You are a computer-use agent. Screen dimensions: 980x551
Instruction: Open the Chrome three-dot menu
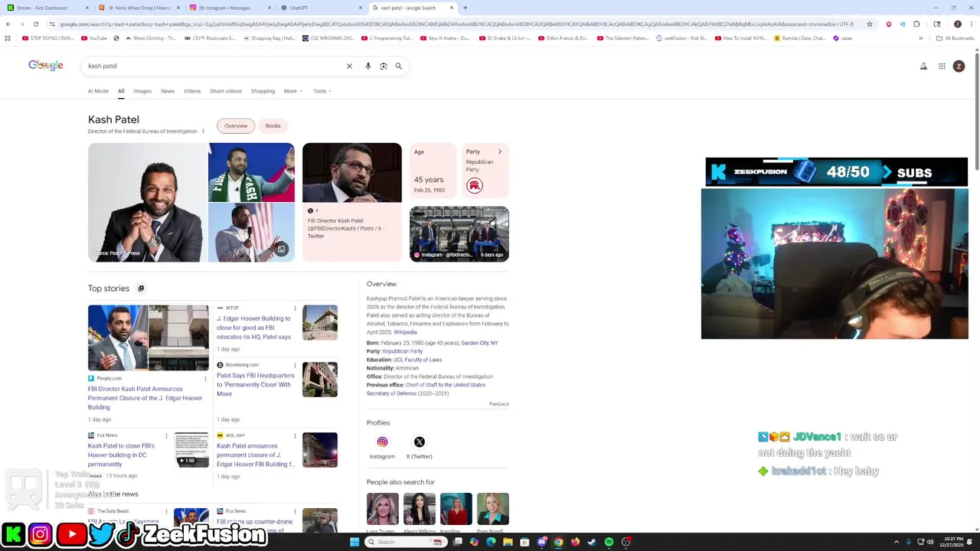[x=972, y=24]
